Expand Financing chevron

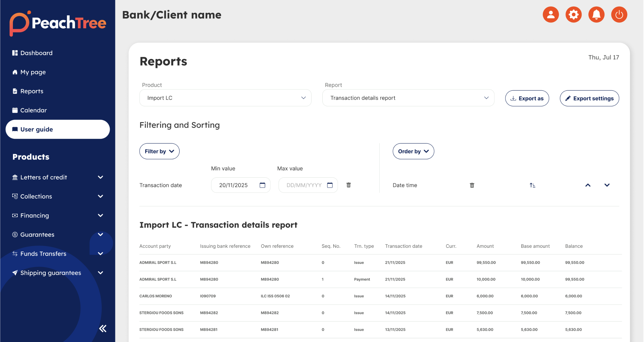pos(101,215)
